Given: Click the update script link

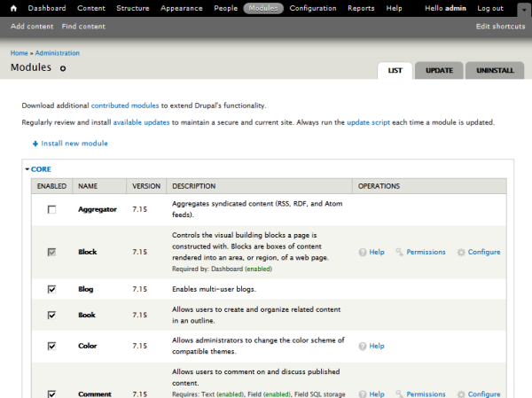Looking at the screenshot, I should click(x=372, y=122).
